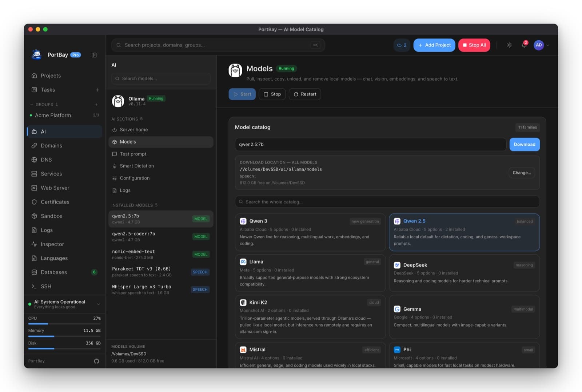Focus Search the whole catalog field

coord(387,202)
